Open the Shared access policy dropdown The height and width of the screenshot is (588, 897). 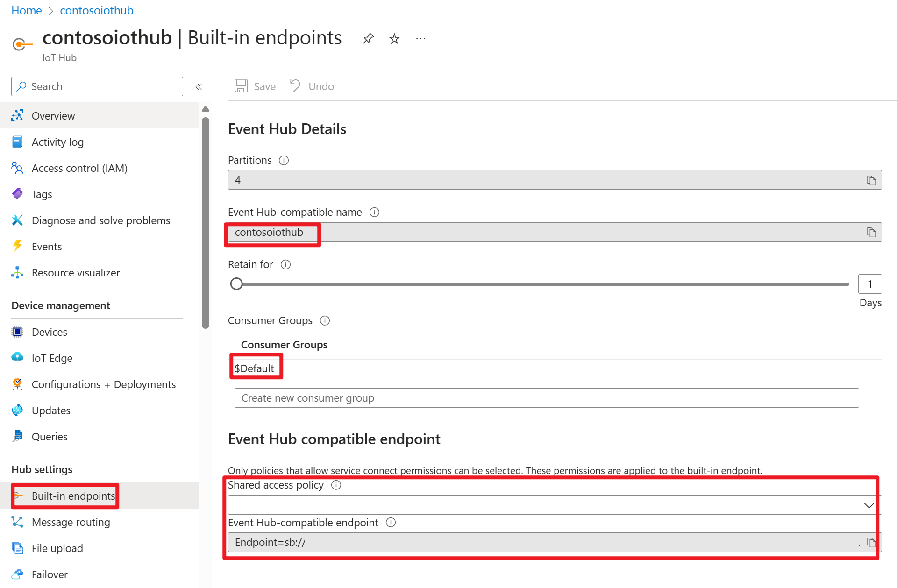click(555, 505)
